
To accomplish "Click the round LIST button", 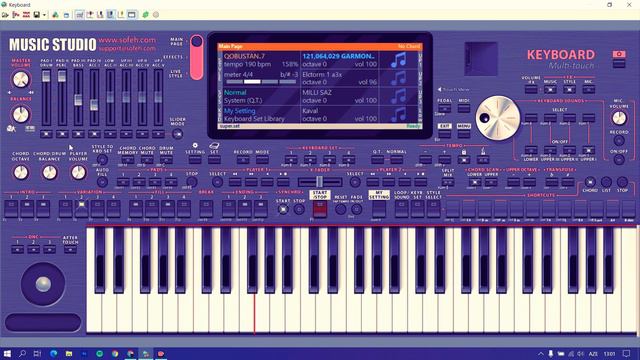I will 606,182.
